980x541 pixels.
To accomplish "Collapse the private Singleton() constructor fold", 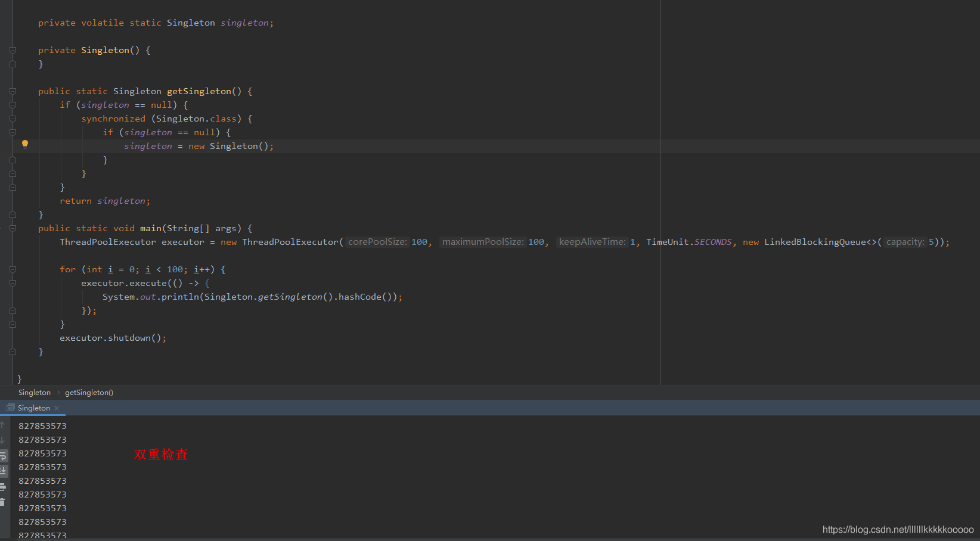I will click(x=13, y=50).
